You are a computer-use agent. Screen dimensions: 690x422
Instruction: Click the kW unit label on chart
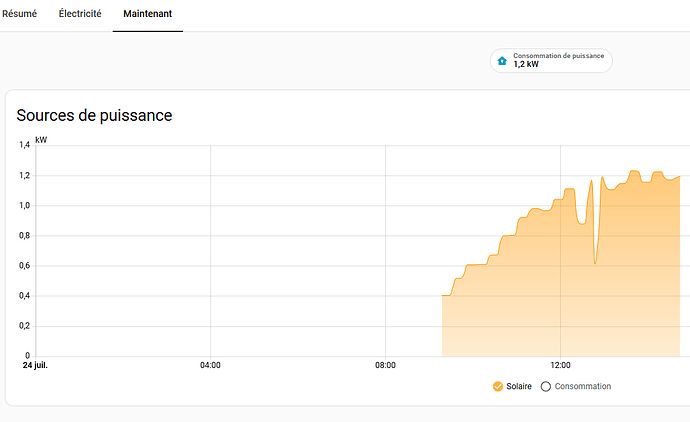(41, 140)
